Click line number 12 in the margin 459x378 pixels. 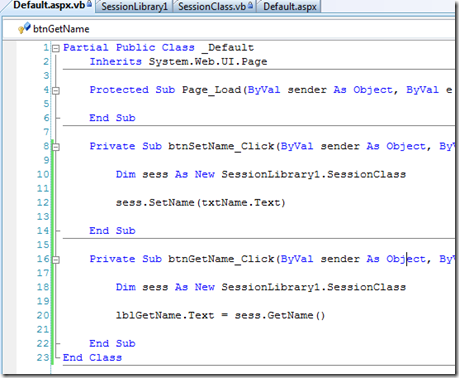[43, 203]
